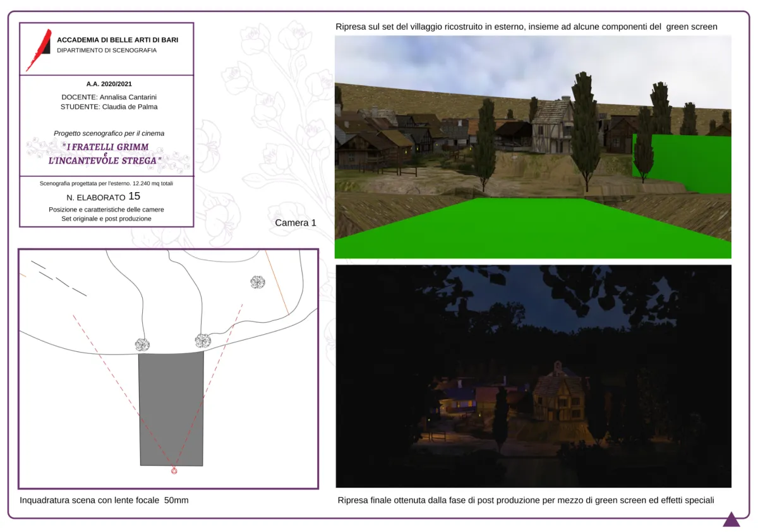Select the post-production caption under the night render

coord(526,500)
